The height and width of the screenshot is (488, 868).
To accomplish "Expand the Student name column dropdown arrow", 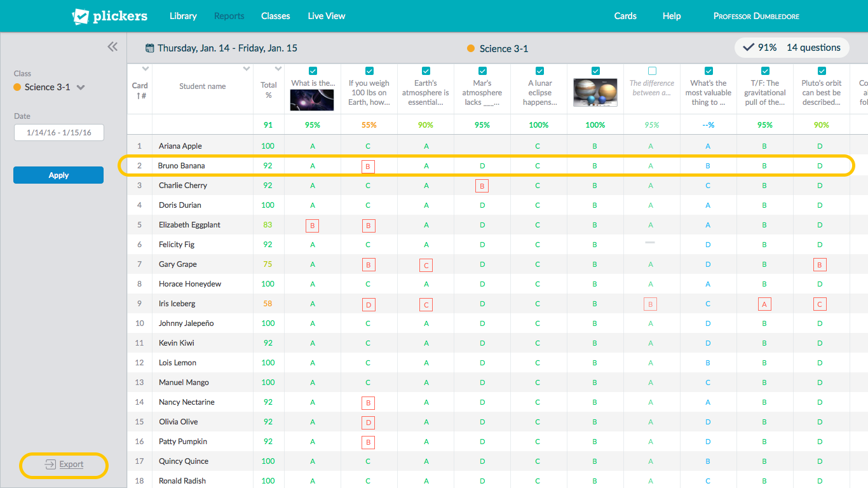I will click(247, 69).
